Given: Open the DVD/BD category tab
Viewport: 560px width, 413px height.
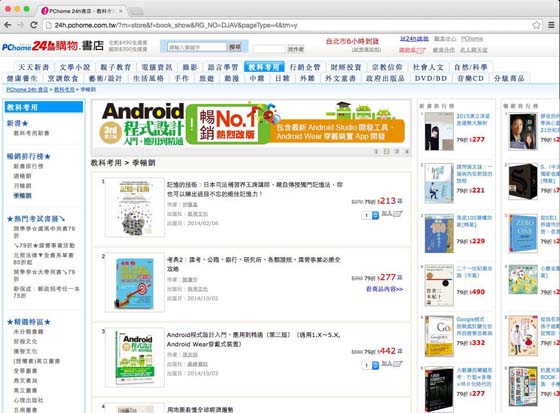Looking at the screenshot, I should click(x=431, y=78).
